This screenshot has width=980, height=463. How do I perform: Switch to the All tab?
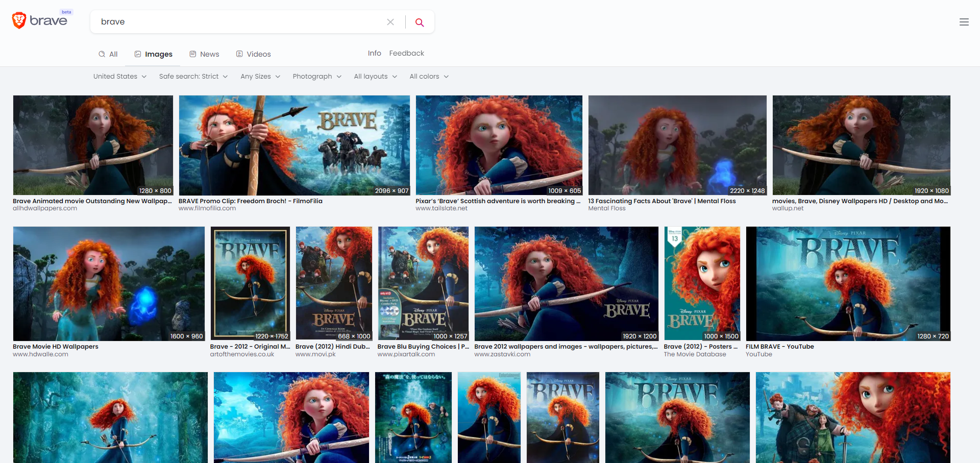[108, 54]
